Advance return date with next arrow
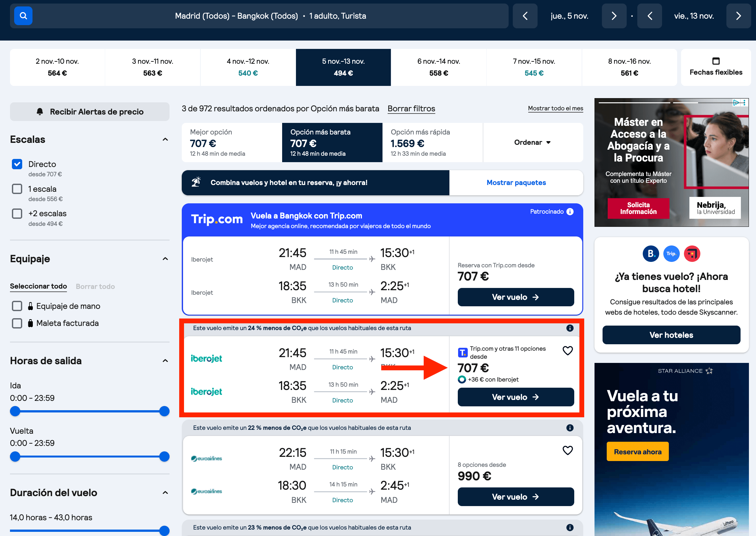Screen dimensions: 756x536 (x=739, y=16)
